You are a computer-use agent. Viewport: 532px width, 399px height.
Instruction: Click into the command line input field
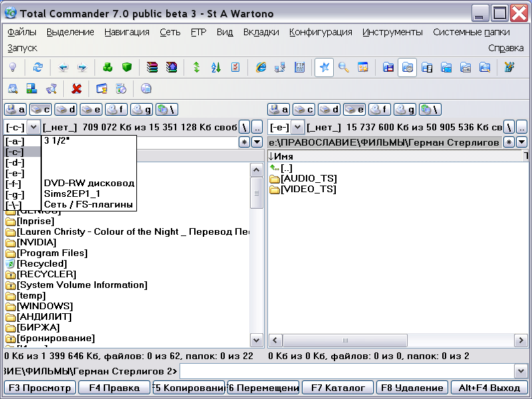pos(346,371)
